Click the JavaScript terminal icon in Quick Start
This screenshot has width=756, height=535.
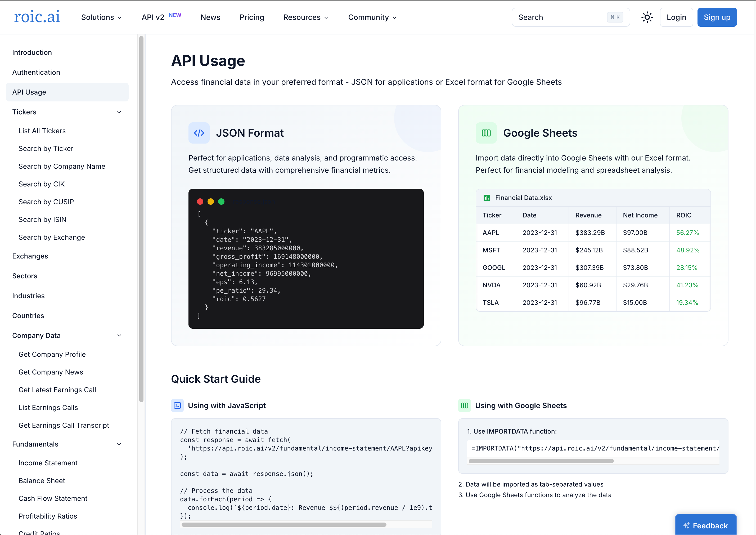click(x=177, y=405)
